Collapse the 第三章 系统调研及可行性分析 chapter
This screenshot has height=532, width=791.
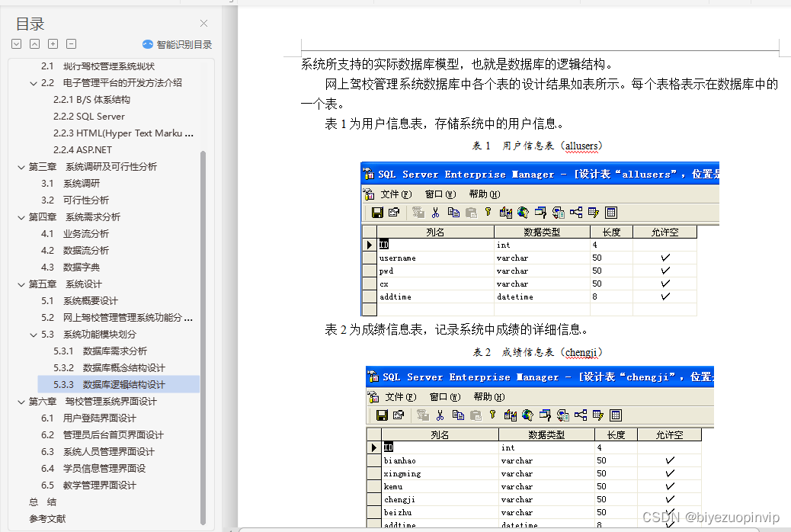coord(21,167)
